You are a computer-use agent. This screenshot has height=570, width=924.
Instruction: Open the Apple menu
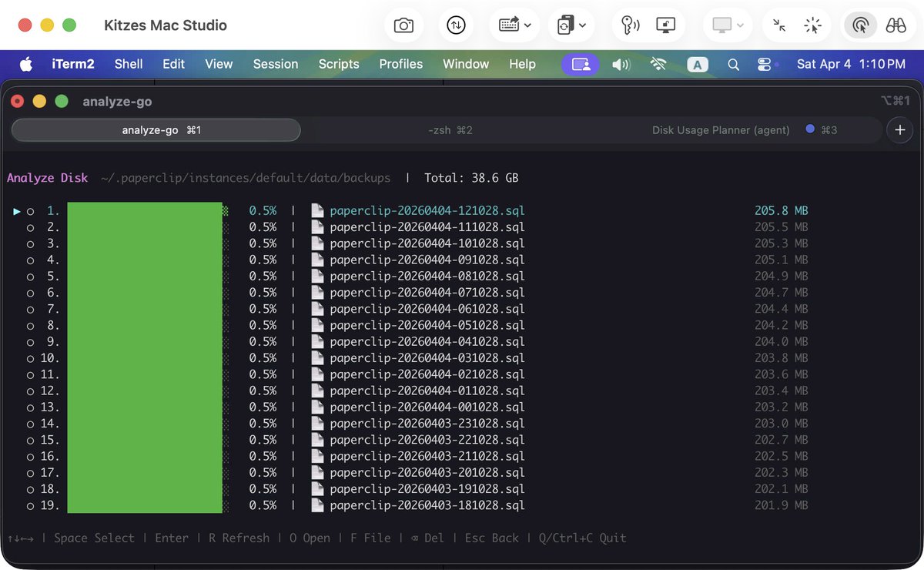tap(26, 64)
